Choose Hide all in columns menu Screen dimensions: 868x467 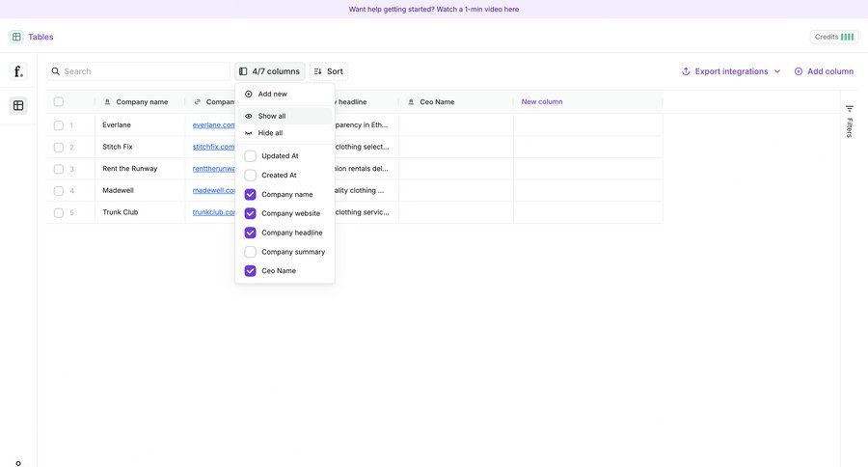285,133
